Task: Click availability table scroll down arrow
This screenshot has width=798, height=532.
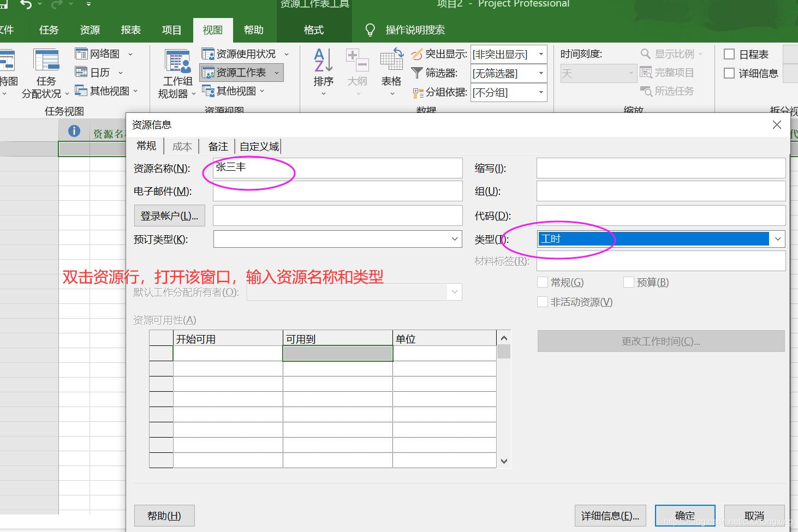Action: click(504, 461)
